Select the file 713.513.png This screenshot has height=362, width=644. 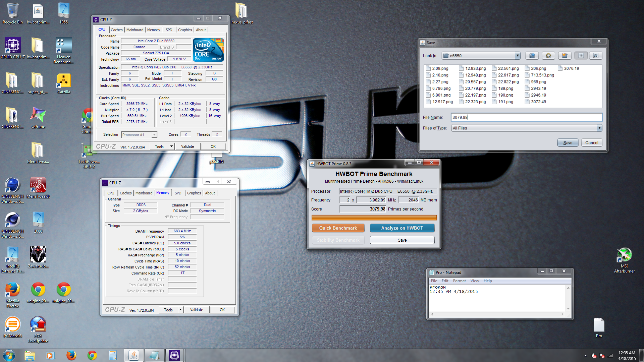(539, 75)
